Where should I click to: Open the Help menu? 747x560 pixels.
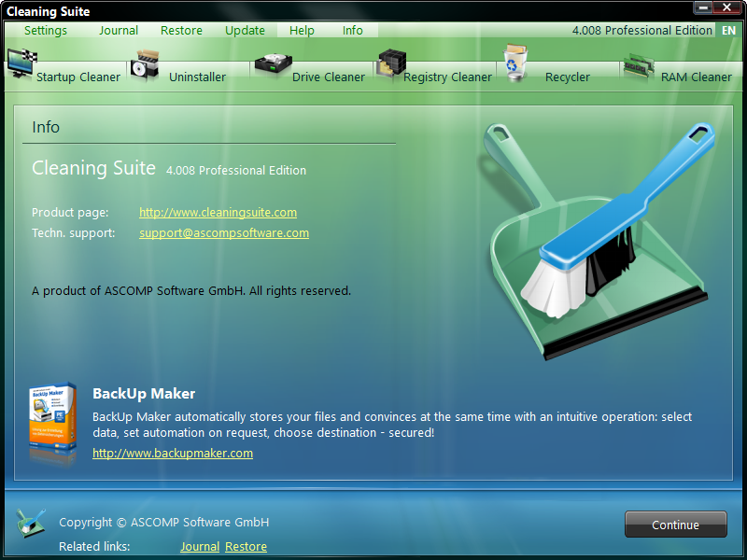[302, 31]
